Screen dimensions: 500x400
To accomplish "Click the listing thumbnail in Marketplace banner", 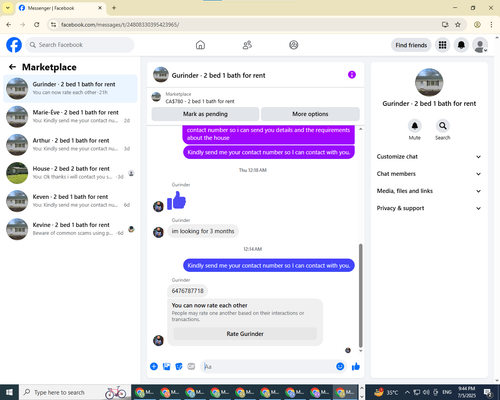I will pos(156,97).
